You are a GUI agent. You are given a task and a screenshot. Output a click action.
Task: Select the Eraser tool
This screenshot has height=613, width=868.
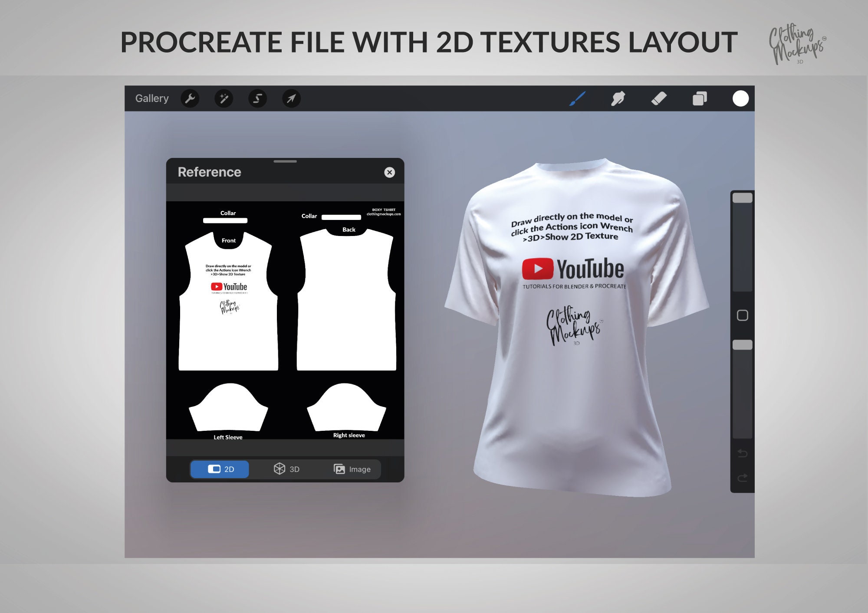(658, 98)
